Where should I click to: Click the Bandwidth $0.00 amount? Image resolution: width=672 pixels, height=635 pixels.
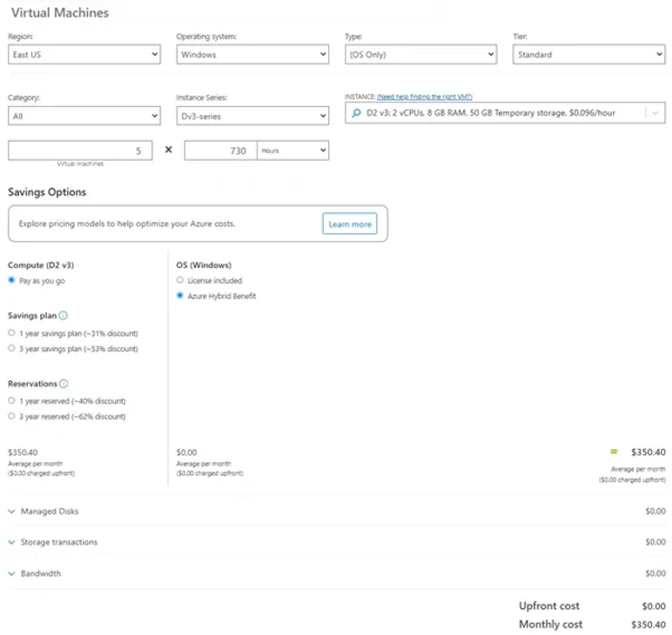pyautogui.click(x=655, y=573)
